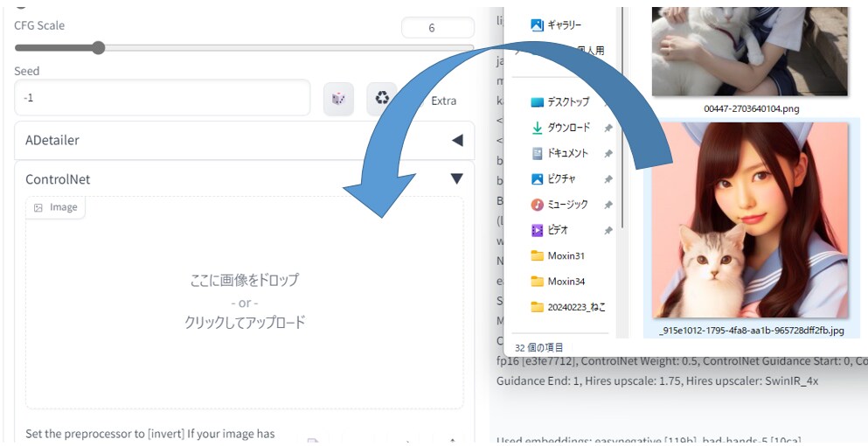Open the ミュージック quick access folder
This screenshot has width=868, height=446.
[567, 204]
